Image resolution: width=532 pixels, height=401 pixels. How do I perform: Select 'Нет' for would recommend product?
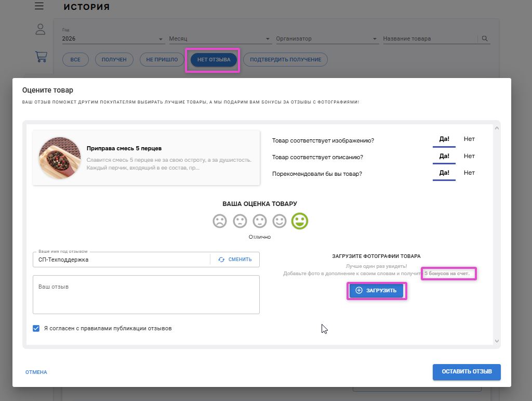click(x=469, y=173)
